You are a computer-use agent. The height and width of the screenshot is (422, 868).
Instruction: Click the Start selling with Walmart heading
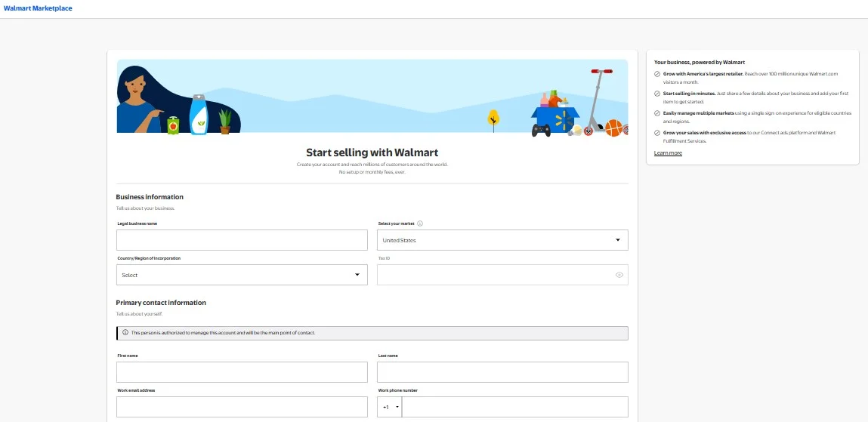pyautogui.click(x=372, y=152)
